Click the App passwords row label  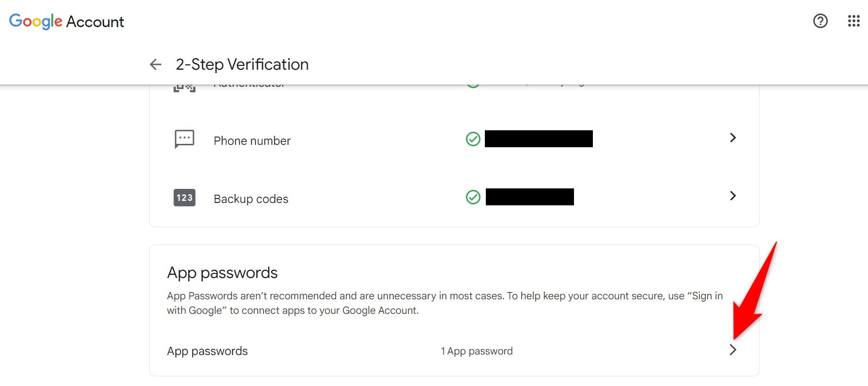pyautogui.click(x=207, y=351)
